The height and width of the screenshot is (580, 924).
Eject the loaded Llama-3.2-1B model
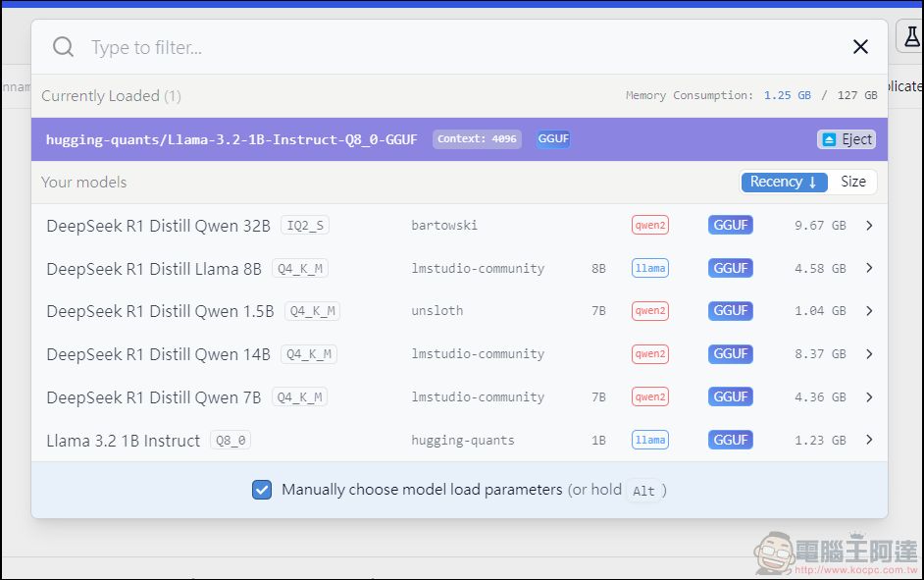tap(847, 139)
